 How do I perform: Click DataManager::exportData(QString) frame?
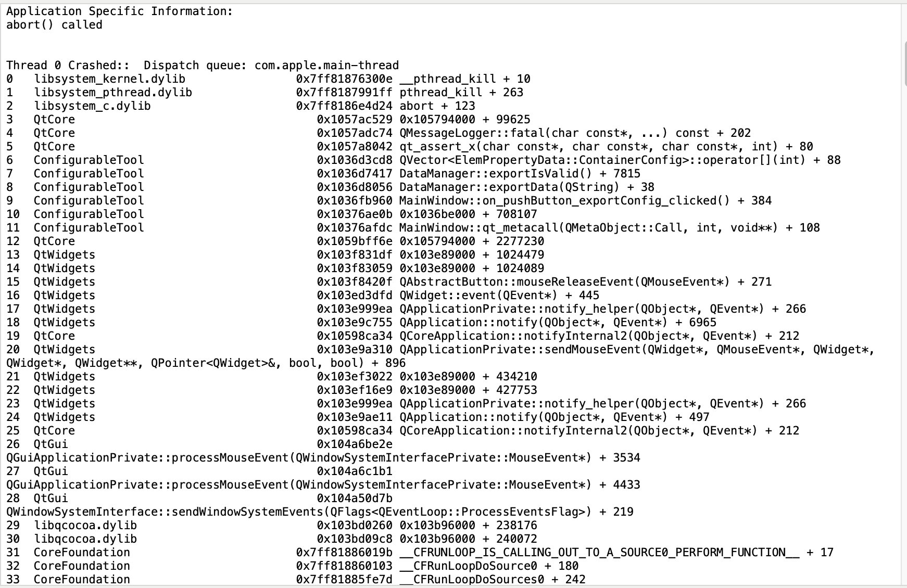click(527, 187)
